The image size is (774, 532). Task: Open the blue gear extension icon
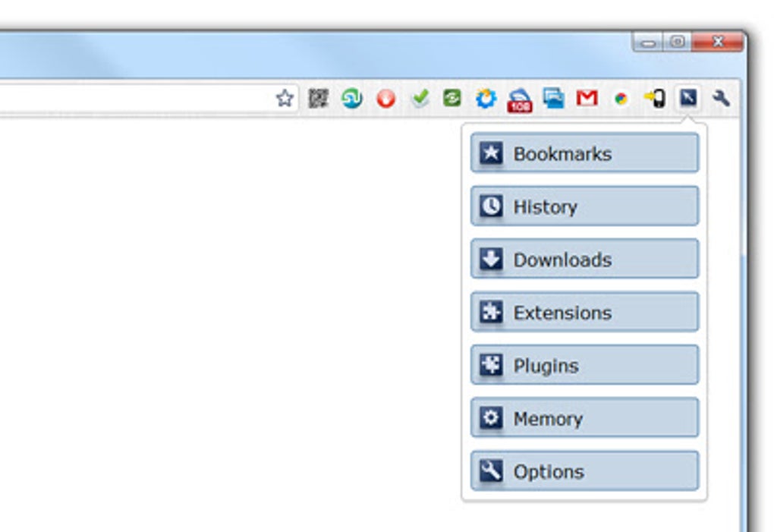coord(486,97)
